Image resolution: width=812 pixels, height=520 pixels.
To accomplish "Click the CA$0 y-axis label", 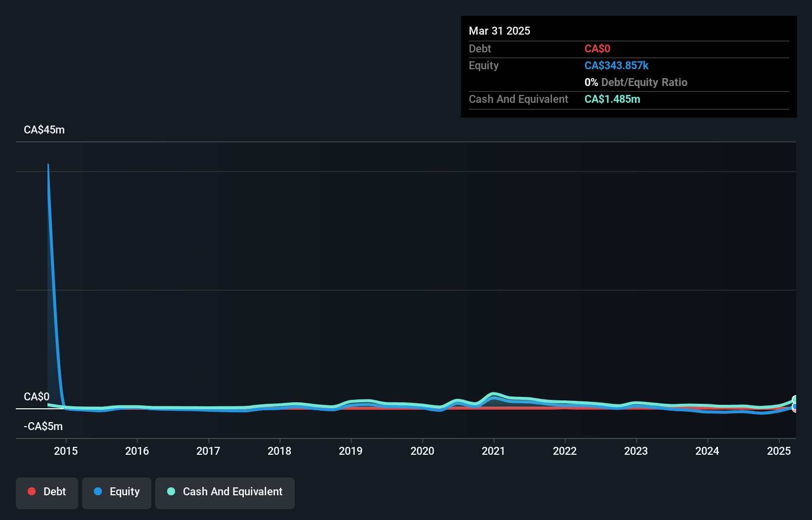I will pos(37,397).
